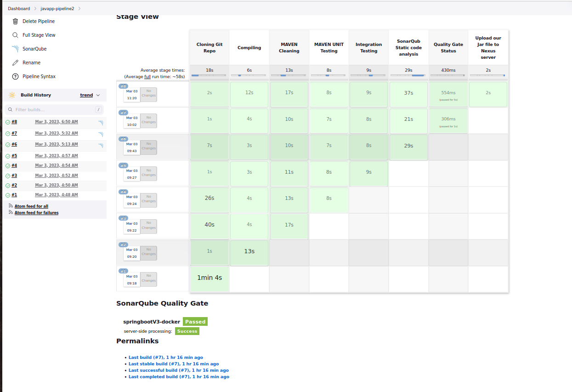
Task: Click success status icon for build #4
Action: 8,166
